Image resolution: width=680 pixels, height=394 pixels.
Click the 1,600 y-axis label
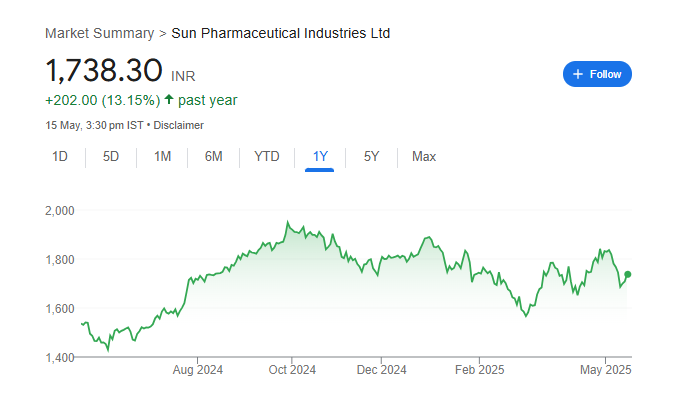pyautogui.click(x=60, y=309)
